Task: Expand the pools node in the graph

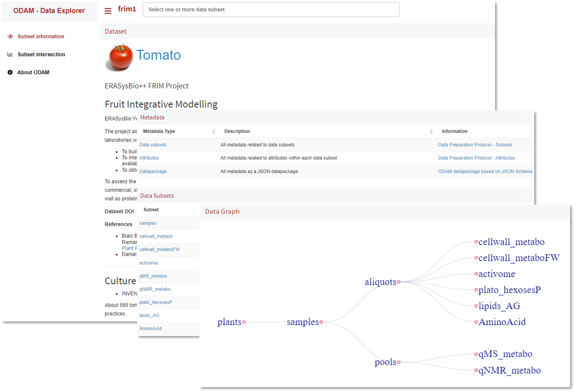Action: (399, 362)
